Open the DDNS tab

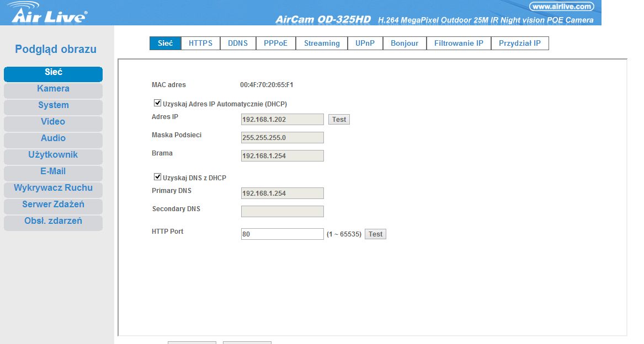238,44
